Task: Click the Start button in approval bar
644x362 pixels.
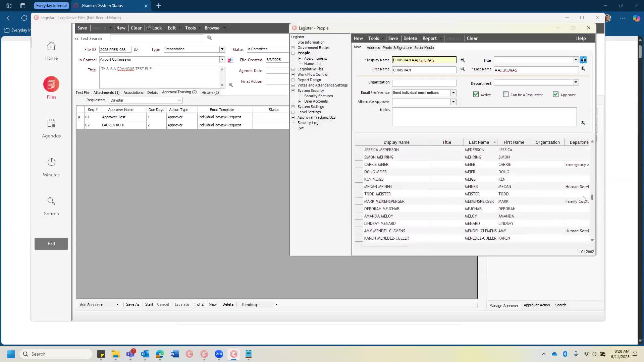Action: tap(149, 304)
